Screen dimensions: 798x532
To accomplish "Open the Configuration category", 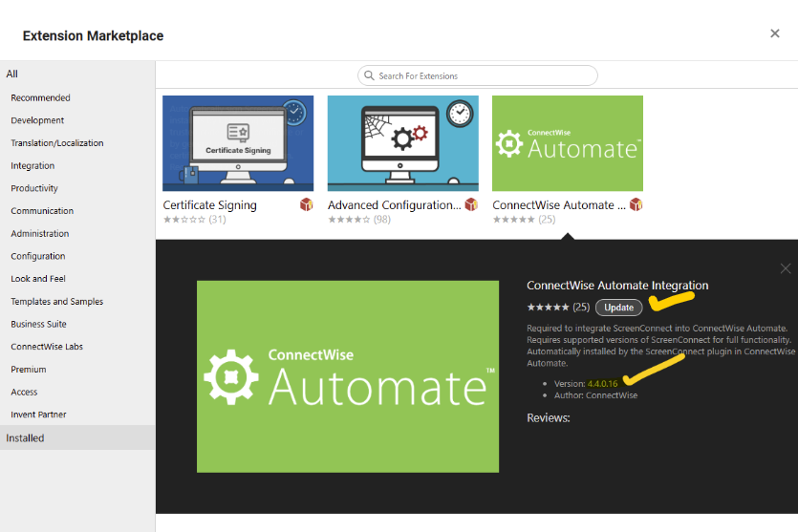I will coord(38,256).
